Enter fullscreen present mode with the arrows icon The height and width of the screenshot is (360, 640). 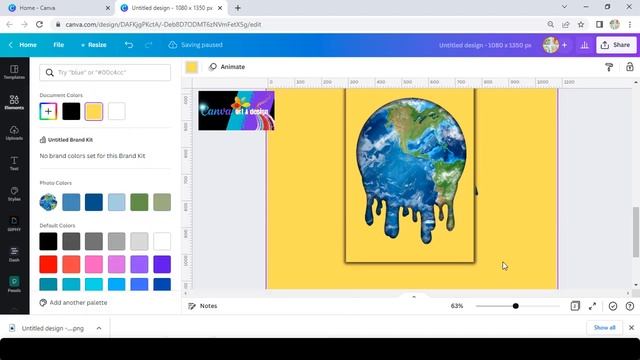click(593, 306)
